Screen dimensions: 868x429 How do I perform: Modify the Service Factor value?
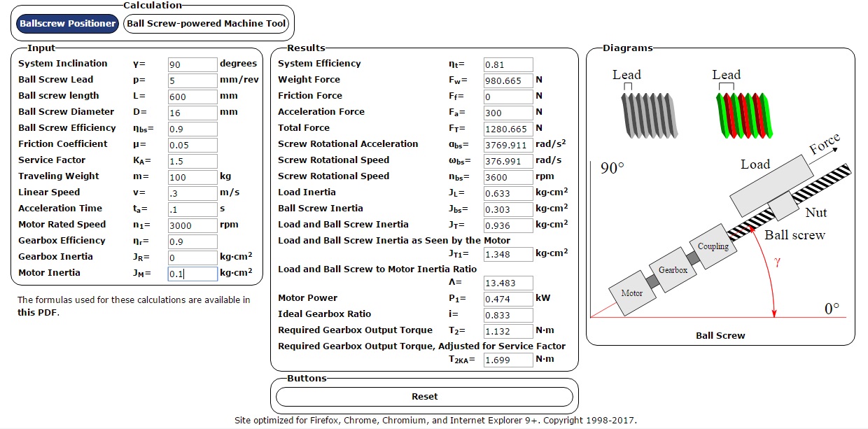193,161
